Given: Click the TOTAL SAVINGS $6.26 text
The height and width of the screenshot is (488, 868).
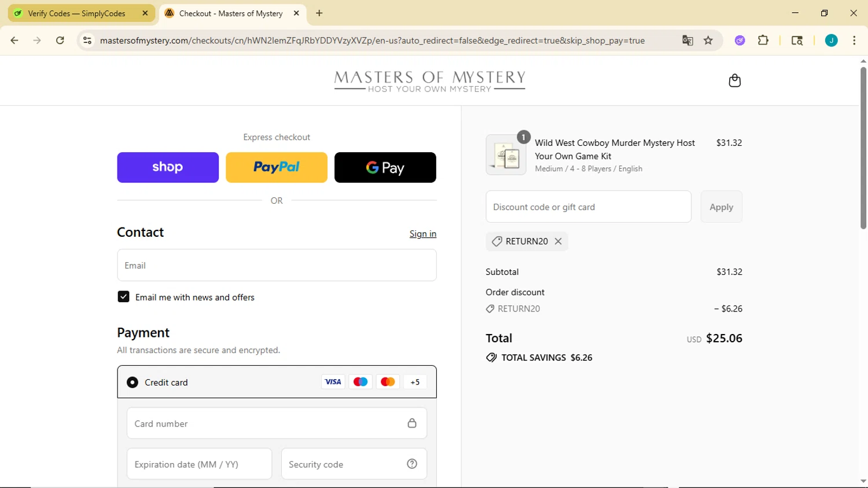Looking at the screenshot, I should 547,358.
